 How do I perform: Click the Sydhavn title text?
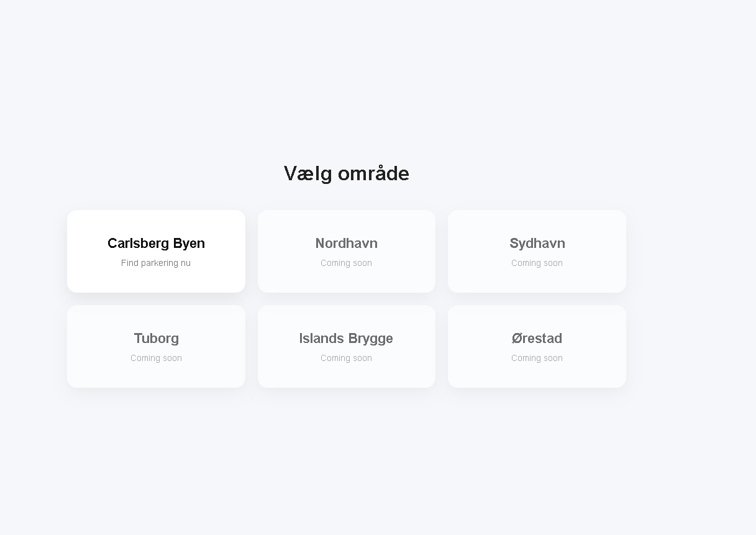pyautogui.click(x=537, y=244)
